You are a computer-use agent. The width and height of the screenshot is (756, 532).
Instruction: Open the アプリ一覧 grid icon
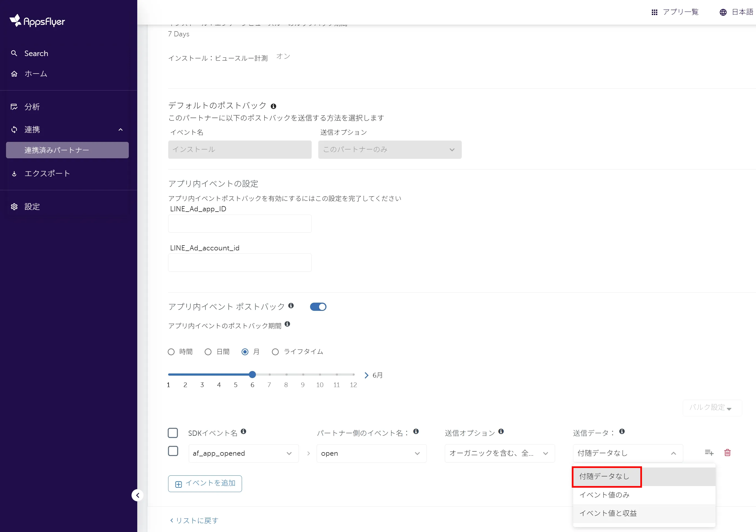coord(654,12)
